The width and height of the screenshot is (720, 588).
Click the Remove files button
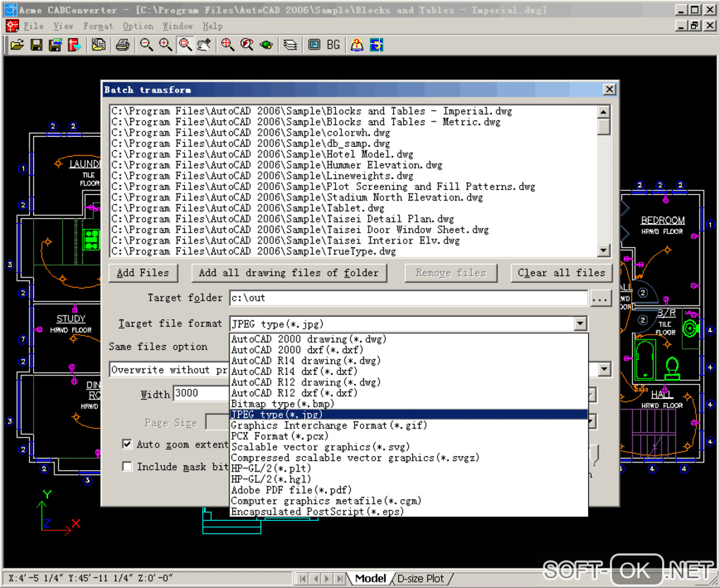click(451, 272)
